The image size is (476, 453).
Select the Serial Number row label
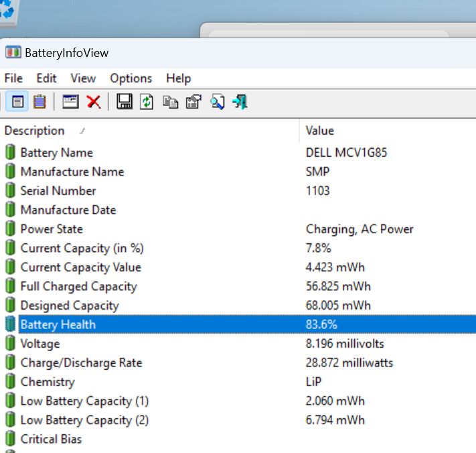[58, 191]
